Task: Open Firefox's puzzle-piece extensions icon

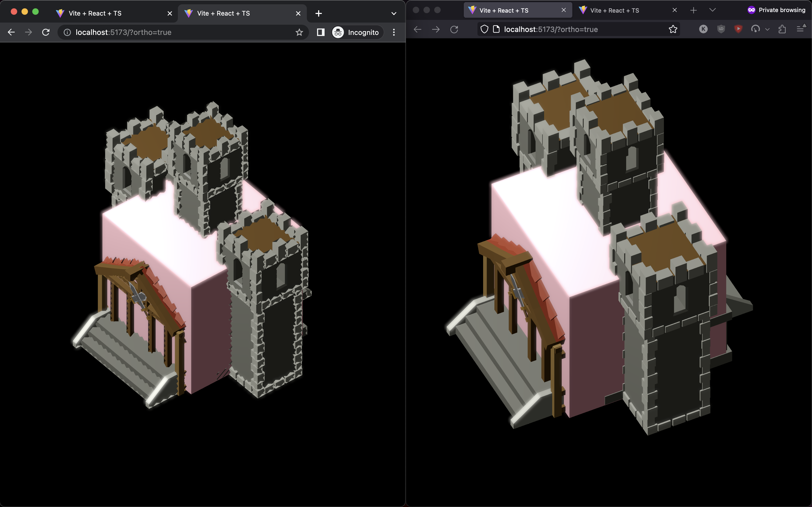Action: 782,30
